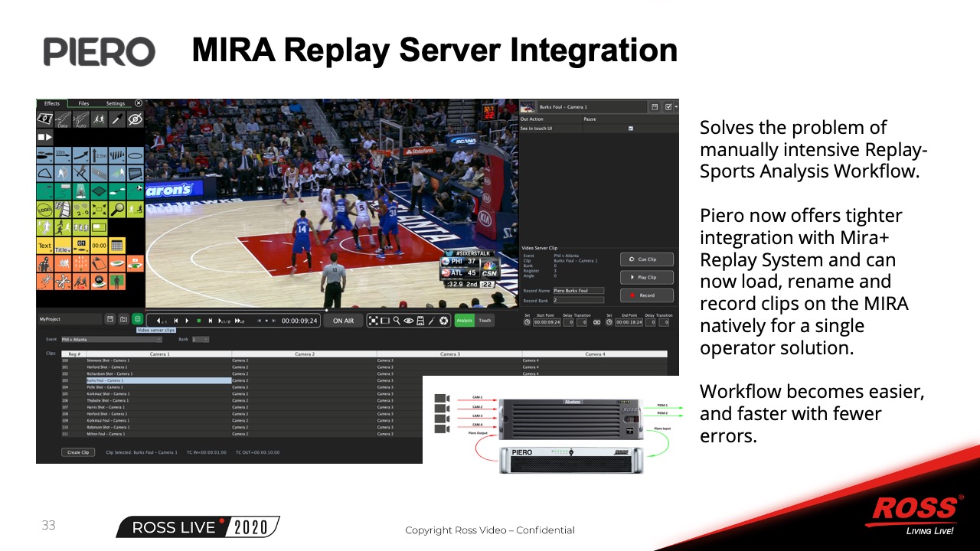Select the magnifier effect tool
The height and width of the screenshot is (551, 980).
(x=117, y=209)
